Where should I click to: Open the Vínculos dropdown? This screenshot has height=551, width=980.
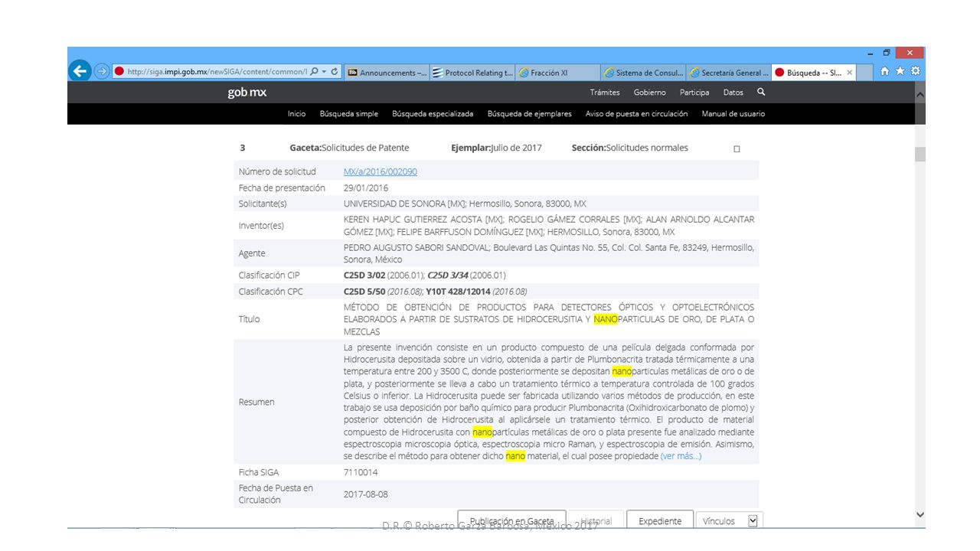pyautogui.click(x=730, y=521)
